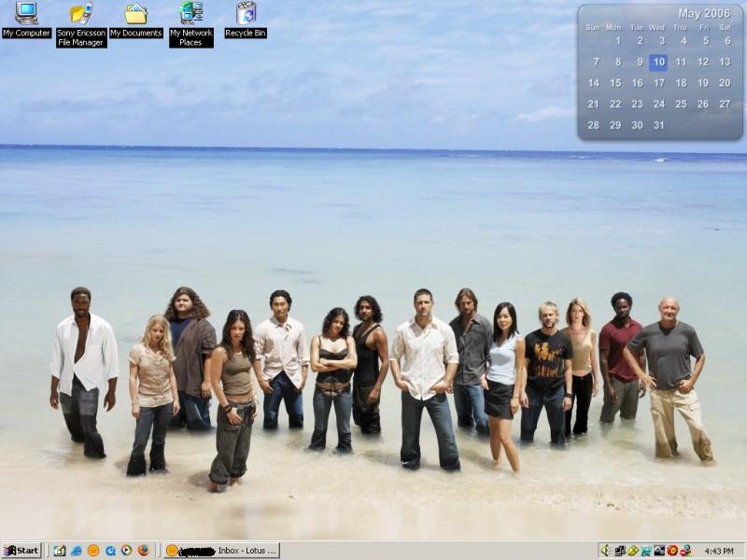Select date 28 on the calendar

point(593,125)
